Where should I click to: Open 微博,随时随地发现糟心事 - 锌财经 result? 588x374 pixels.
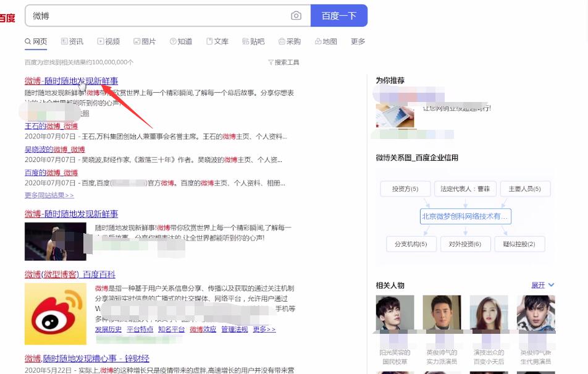[x=87, y=359]
